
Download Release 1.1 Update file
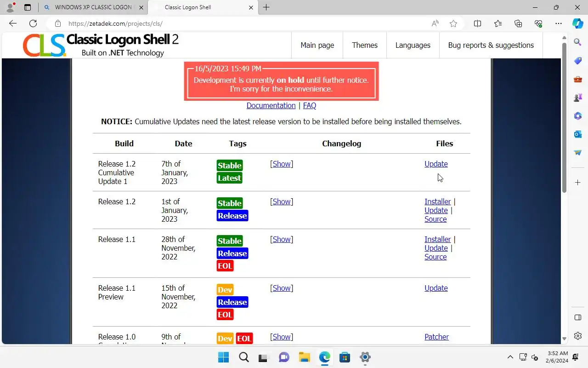pos(436,248)
